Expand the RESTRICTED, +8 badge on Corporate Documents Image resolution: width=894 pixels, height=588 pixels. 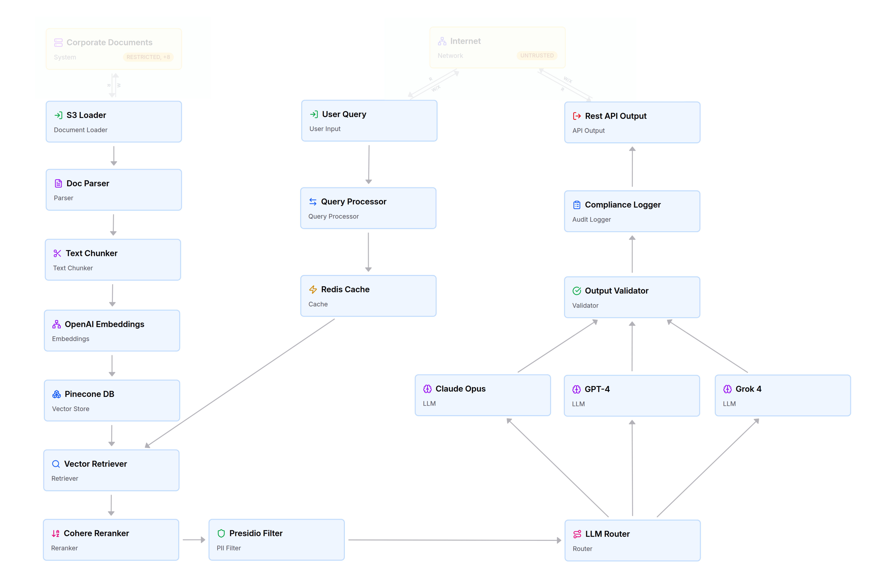coord(148,57)
